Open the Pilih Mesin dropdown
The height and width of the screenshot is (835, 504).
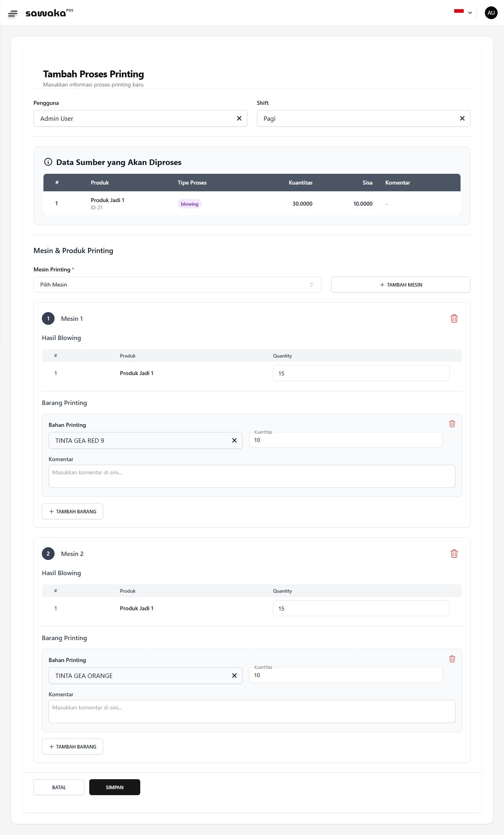pyautogui.click(x=177, y=285)
